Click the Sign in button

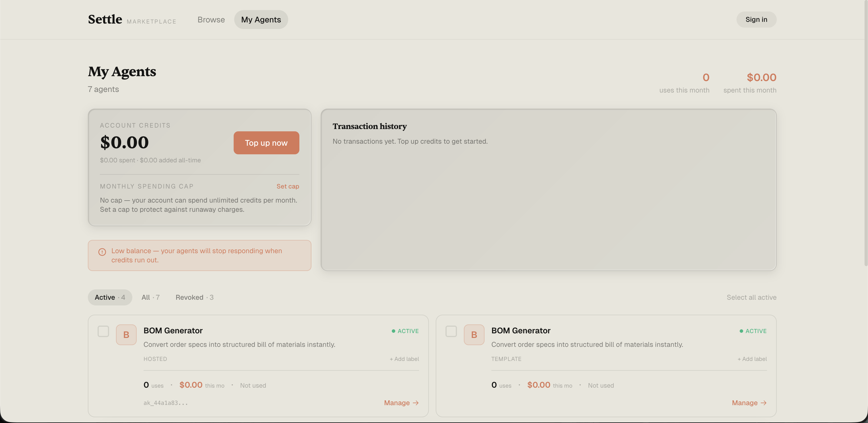point(756,19)
